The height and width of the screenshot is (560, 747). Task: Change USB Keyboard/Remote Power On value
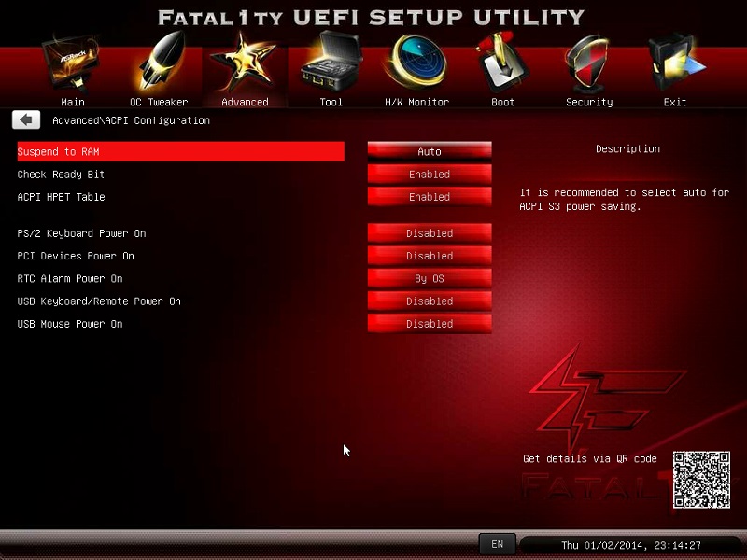pyautogui.click(x=430, y=301)
